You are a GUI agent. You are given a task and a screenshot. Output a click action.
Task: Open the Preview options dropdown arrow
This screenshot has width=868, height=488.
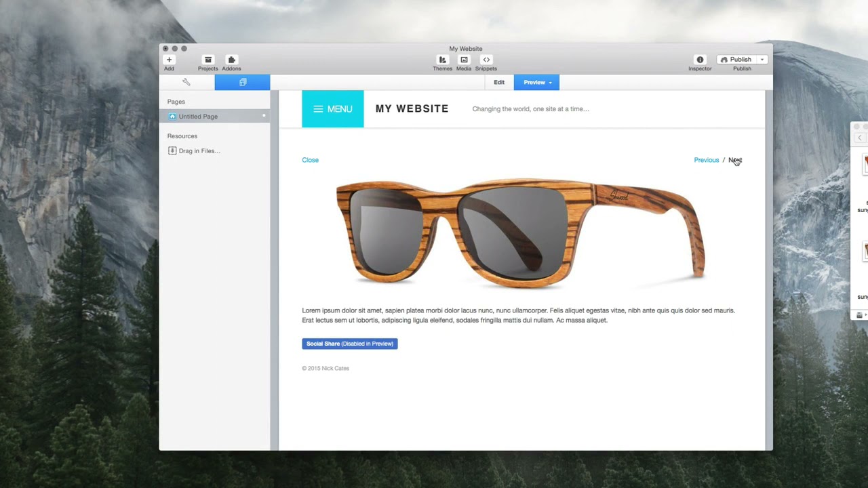tap(550, 83)
